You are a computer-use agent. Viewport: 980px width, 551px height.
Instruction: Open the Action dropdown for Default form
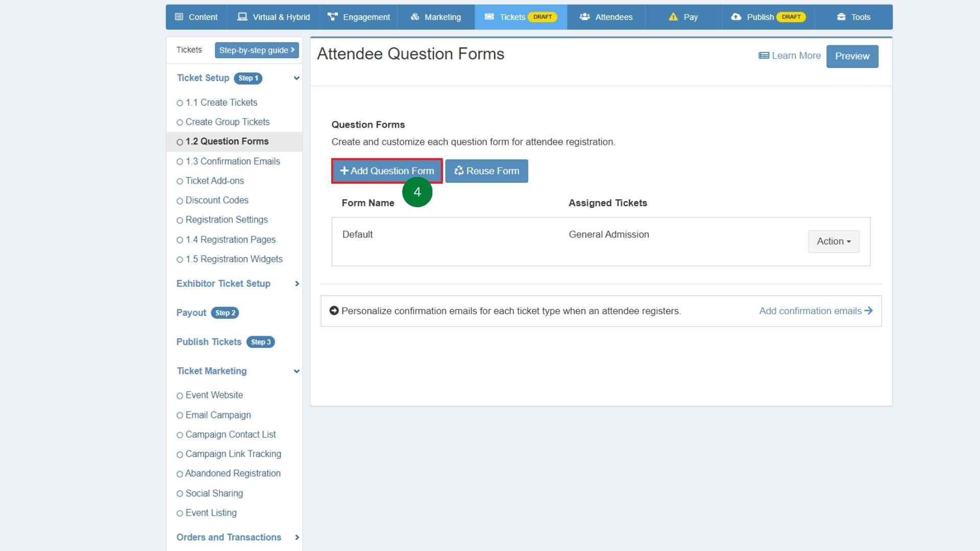[x=833, y=241]
